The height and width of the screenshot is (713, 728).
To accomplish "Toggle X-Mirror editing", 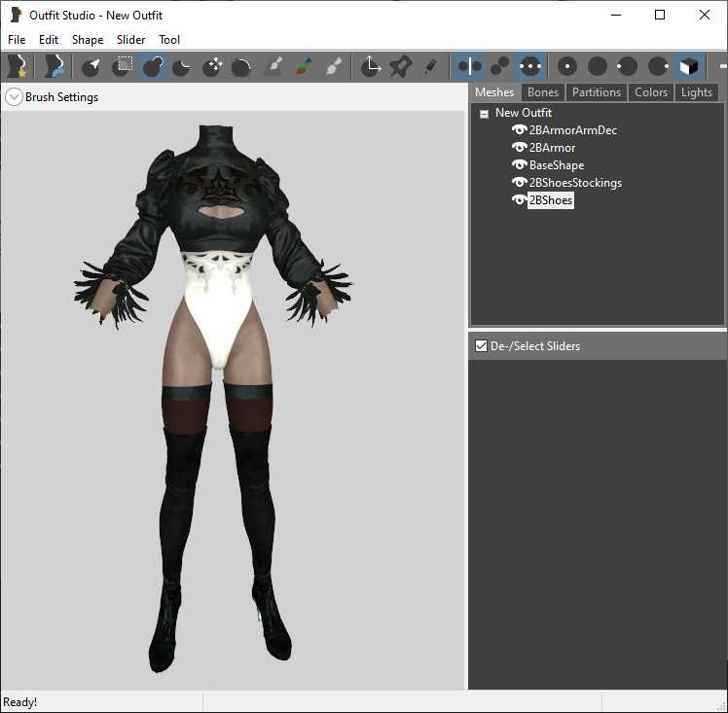I will pyautogui.click(x=469, y=66).
